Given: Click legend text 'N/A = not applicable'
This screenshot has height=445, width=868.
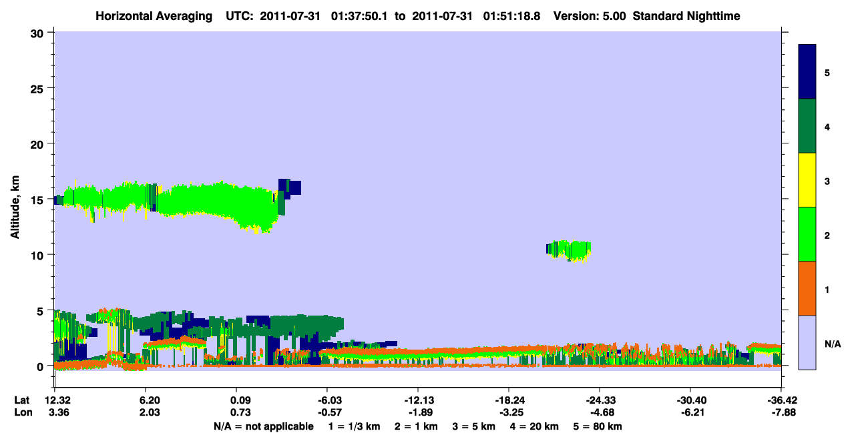Looking at the screenshot, I should (x=263, y=426).
